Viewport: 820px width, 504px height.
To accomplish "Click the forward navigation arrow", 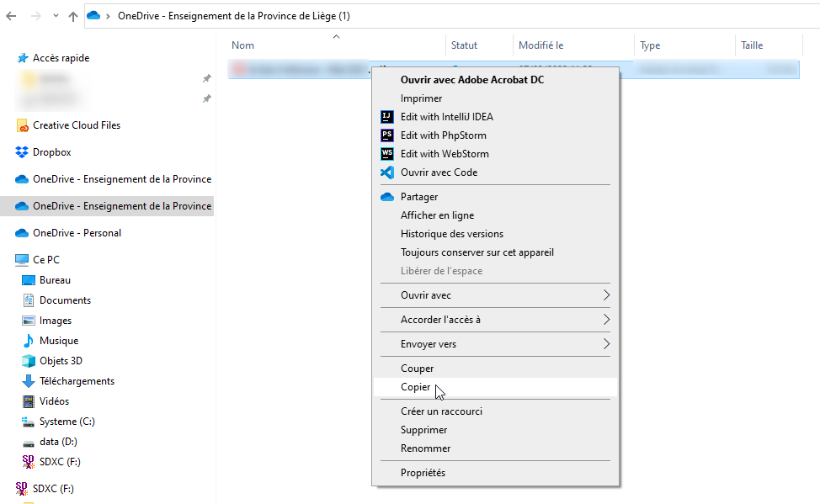I will (x=35, y=16).
